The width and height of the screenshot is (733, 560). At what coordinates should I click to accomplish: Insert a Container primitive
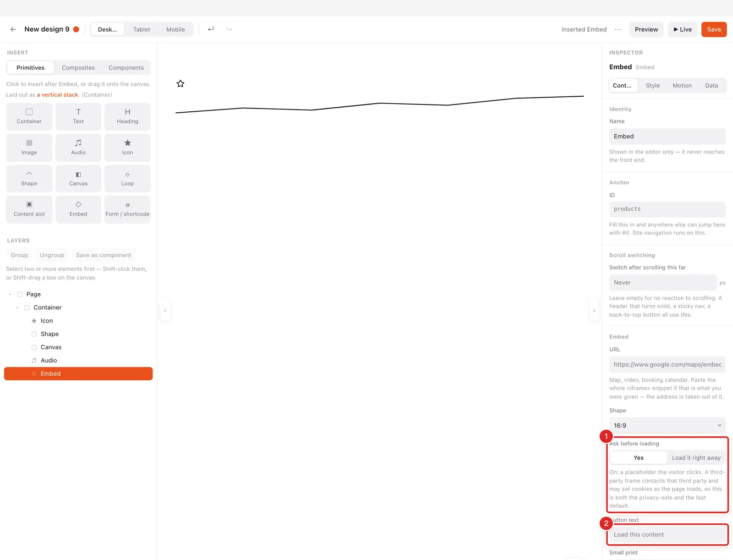point(29,117)
